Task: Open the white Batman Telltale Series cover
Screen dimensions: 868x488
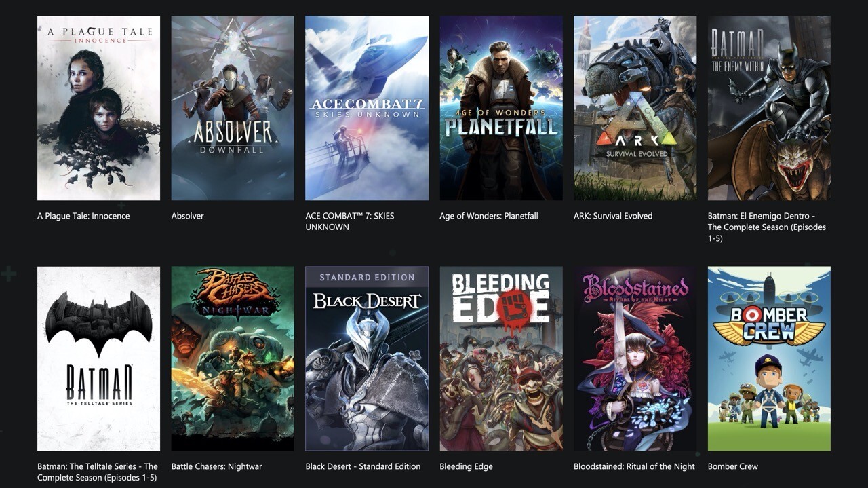Action: click(98, 358)
